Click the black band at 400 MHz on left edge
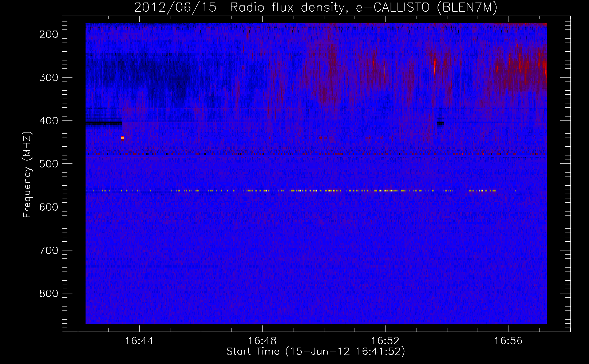Viewport: 589px width, 364px height. (104, 122)
